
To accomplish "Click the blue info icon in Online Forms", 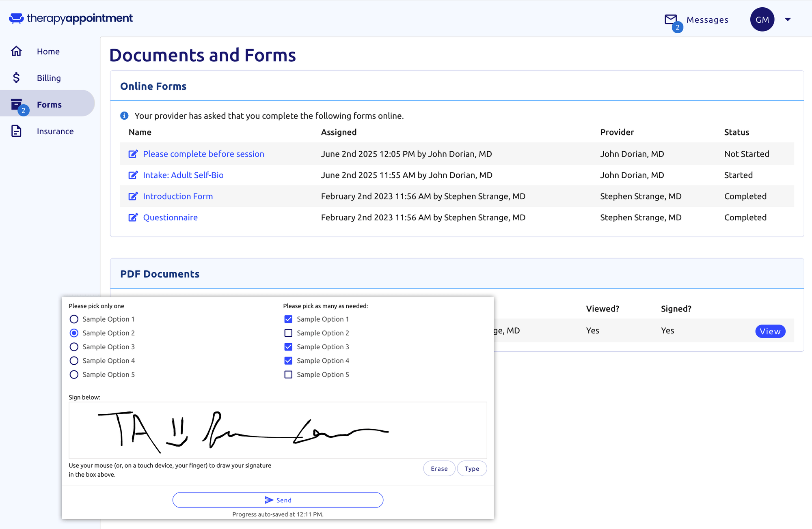I will pyautogui.click(x=124, y=116).
